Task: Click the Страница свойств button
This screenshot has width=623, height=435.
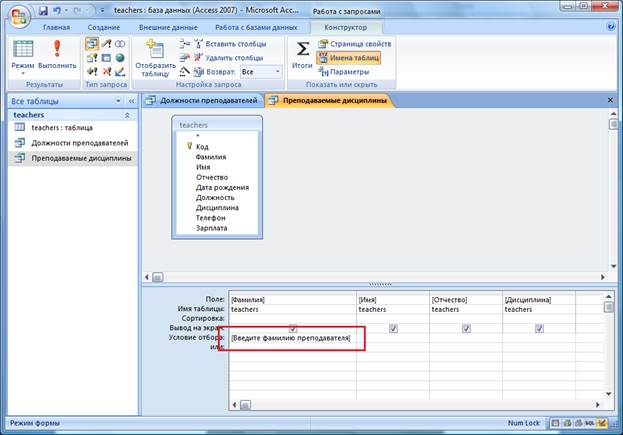Action: (x=353, y=44)
